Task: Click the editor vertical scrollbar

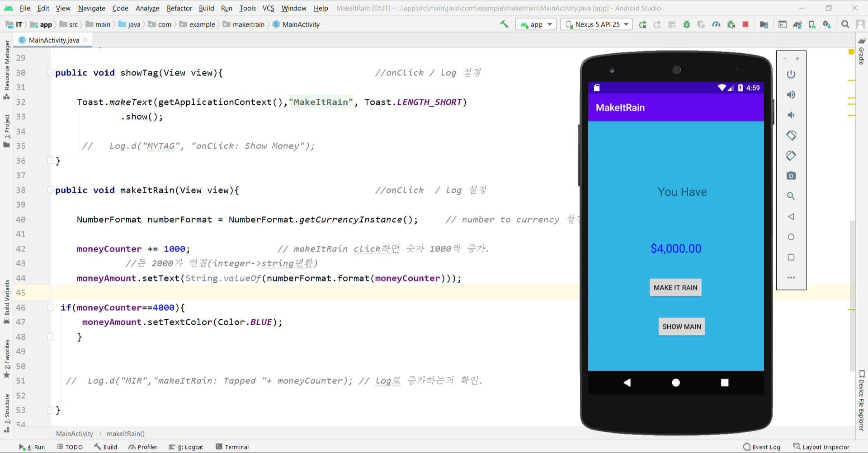Action: 852,296
